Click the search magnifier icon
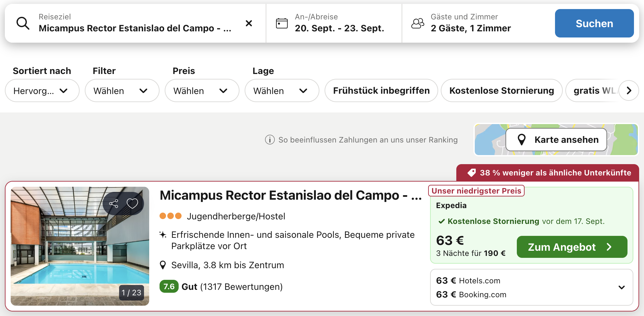Image resolution: width=644 pixels, height=316 pixels. click(23, 24)
